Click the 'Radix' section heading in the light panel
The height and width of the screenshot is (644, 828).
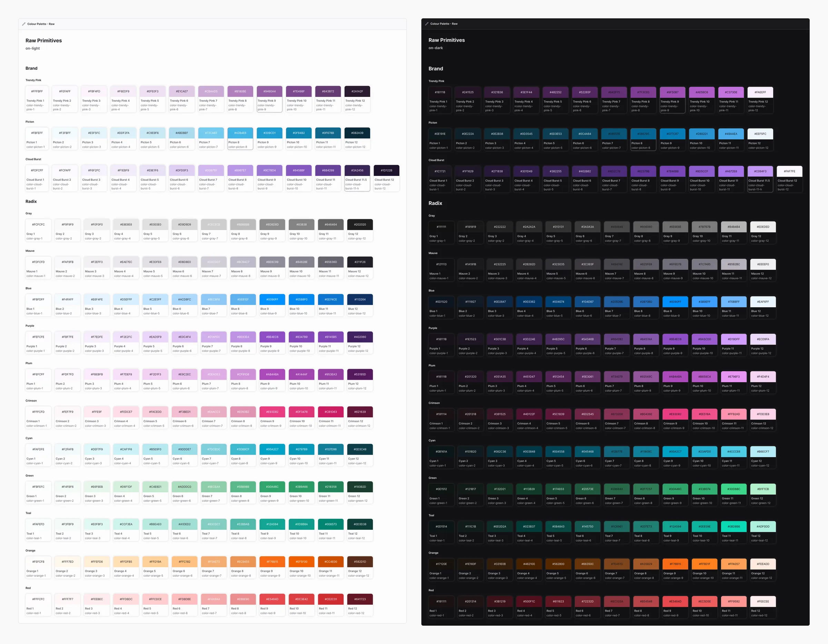click(x=31, y=201)
